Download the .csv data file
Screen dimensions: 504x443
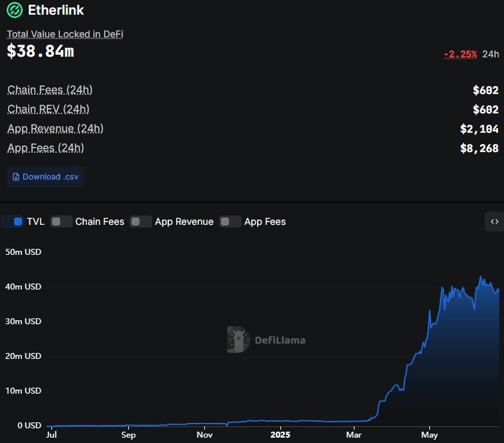[x=45, y=177]
